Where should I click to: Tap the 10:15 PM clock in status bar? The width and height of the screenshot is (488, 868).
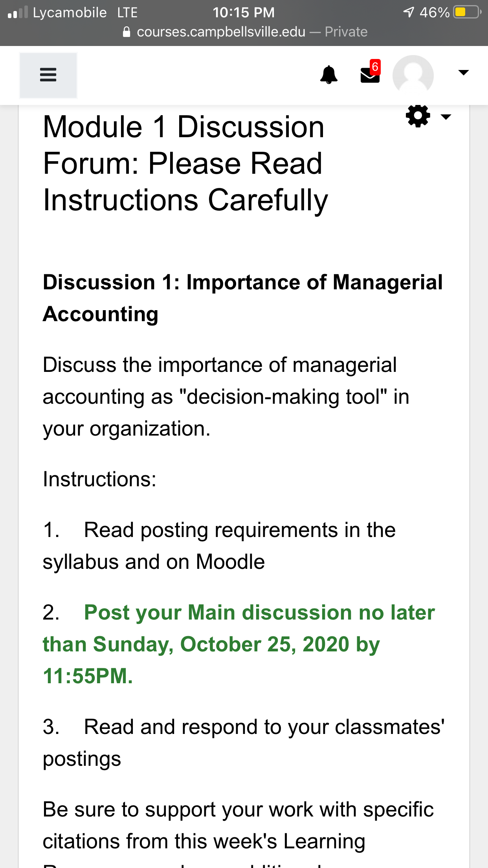point(244,12)
